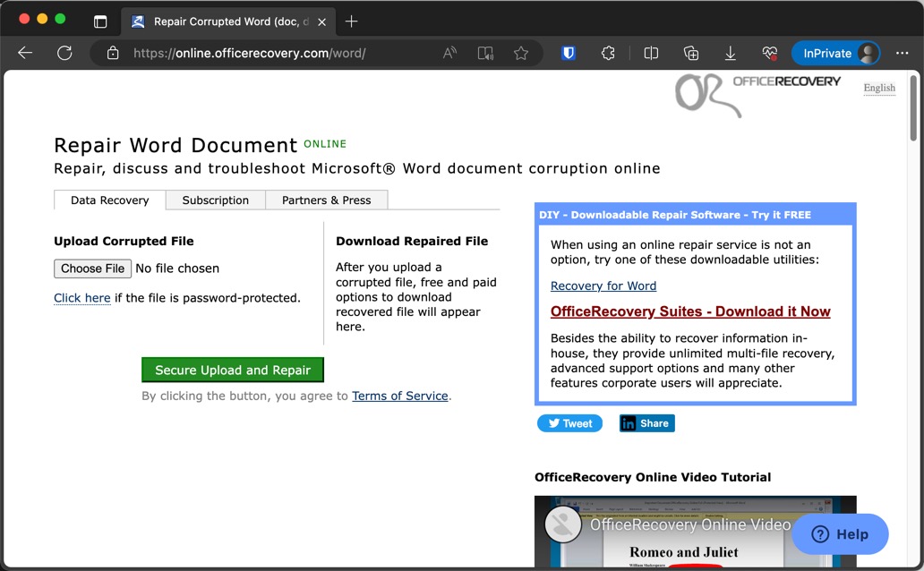This screenshot has height=571, width=924.
Task: Open the Help widget
Action: tap(840, 533)
